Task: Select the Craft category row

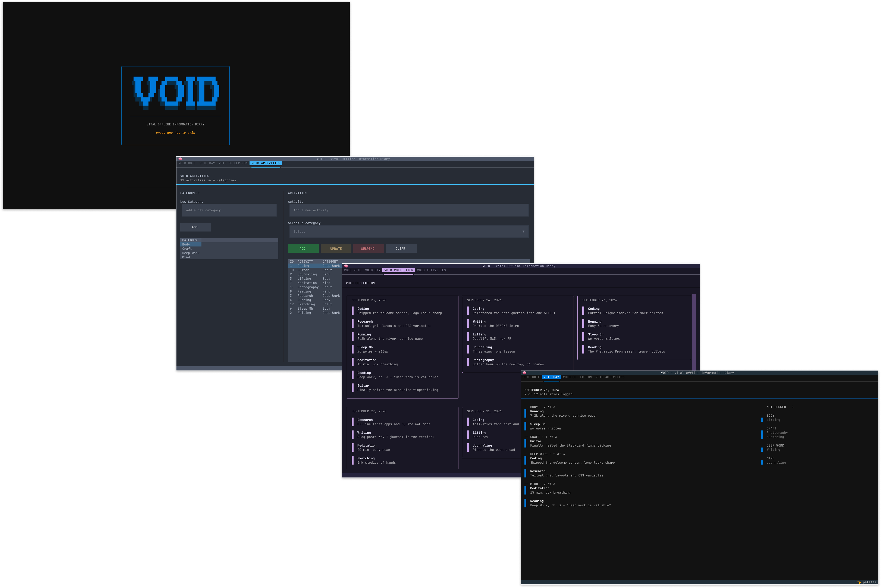Action: (x=191, y=249)
